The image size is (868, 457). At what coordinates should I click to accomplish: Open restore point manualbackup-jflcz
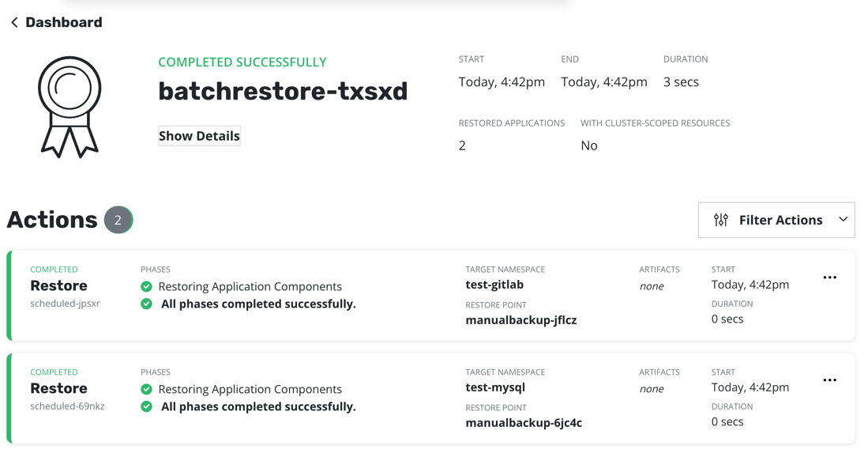pyautogui.click(x=520, y=320)
